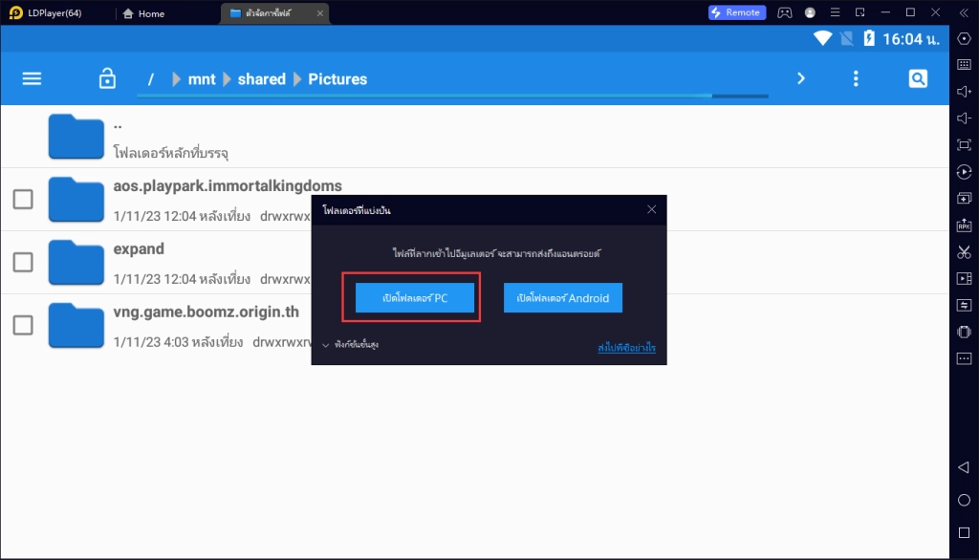Viewport: 979px width, 560px height.
Task: Tick the checkbox for expand folder
Action: tap(23, 262)
